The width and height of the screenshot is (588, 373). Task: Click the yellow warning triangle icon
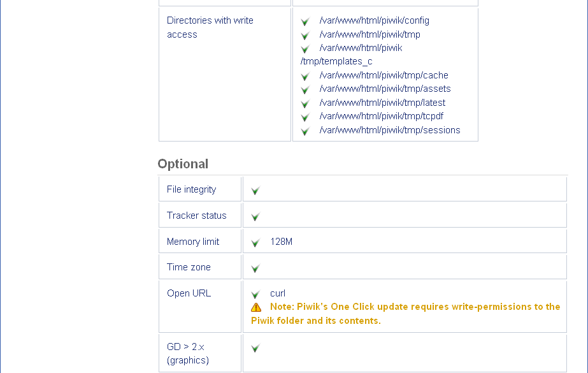(256, 307)
